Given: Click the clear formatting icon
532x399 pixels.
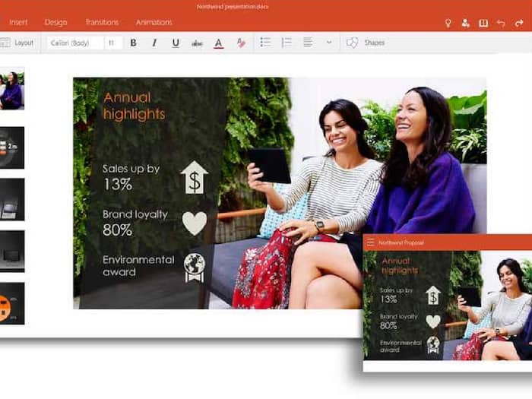Looking at the screenshot, I should point(241,43).
